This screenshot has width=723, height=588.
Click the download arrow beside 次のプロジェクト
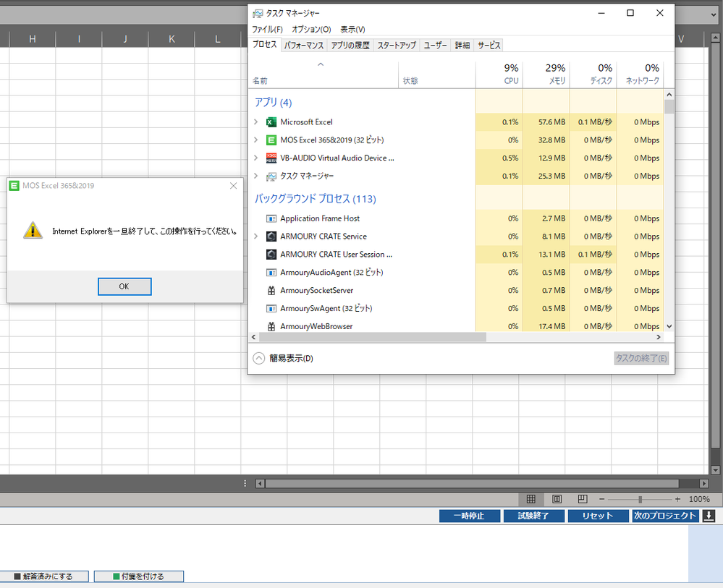(x=709, y=516)
